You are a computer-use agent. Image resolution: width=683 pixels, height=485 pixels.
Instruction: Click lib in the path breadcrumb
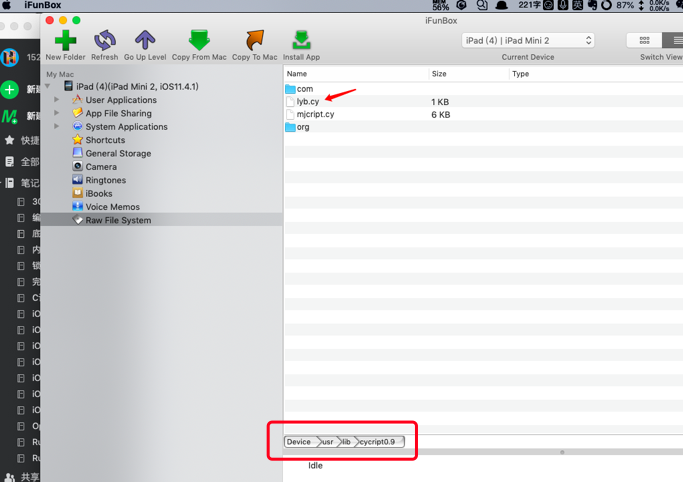(x=347, y=442)
